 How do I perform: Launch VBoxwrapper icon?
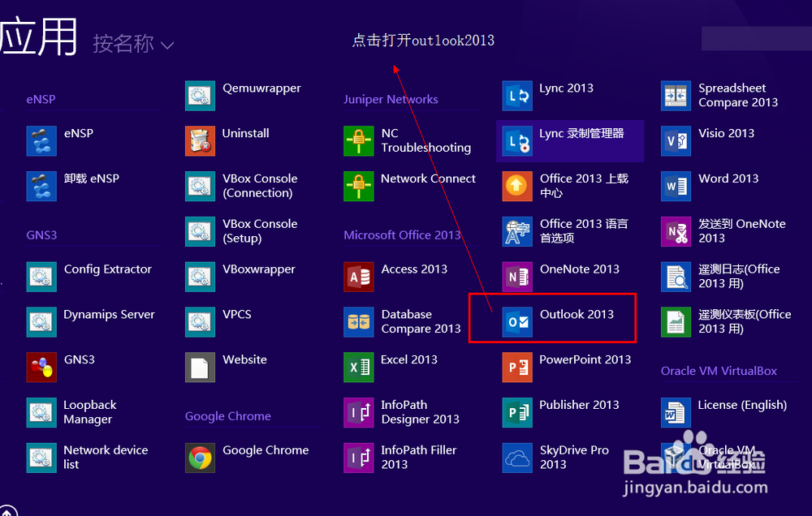click(x=200, y=277)
